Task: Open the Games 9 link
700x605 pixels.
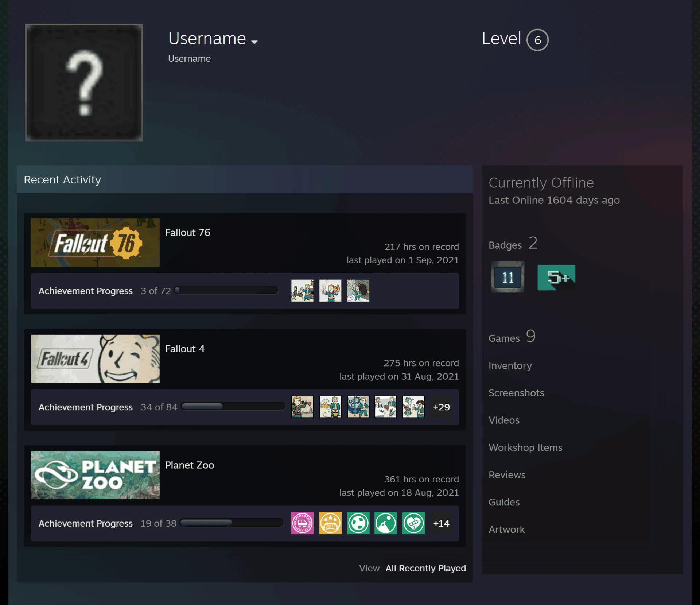Action: tap(512, 337)
